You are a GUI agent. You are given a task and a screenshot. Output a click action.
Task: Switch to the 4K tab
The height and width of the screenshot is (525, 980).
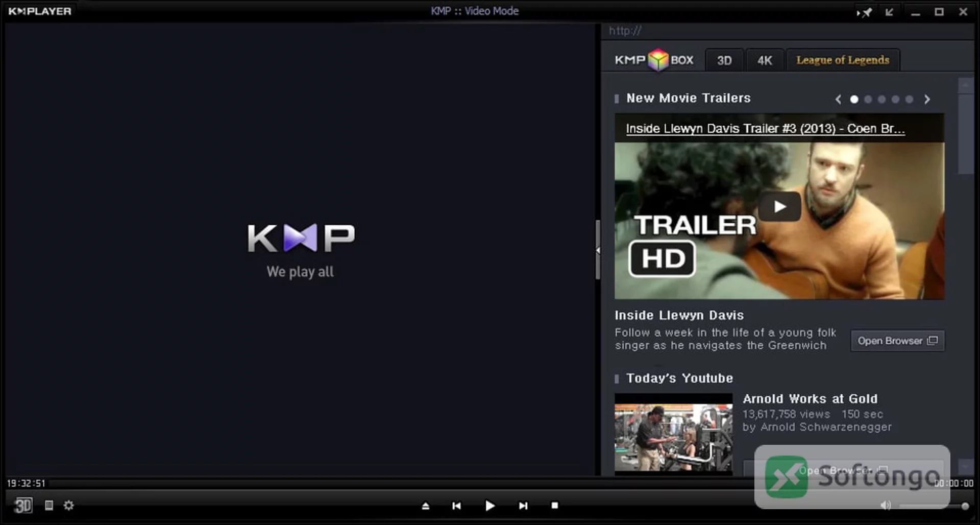coord(765,60)
